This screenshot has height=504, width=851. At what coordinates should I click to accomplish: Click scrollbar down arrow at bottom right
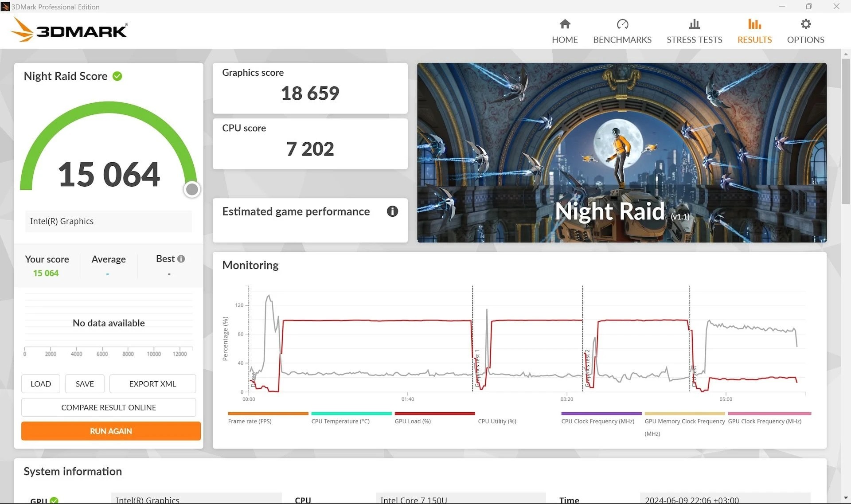tap(846, 498)
